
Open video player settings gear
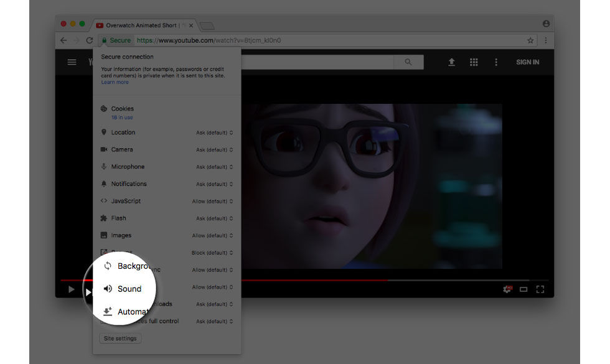click(507, 289)
